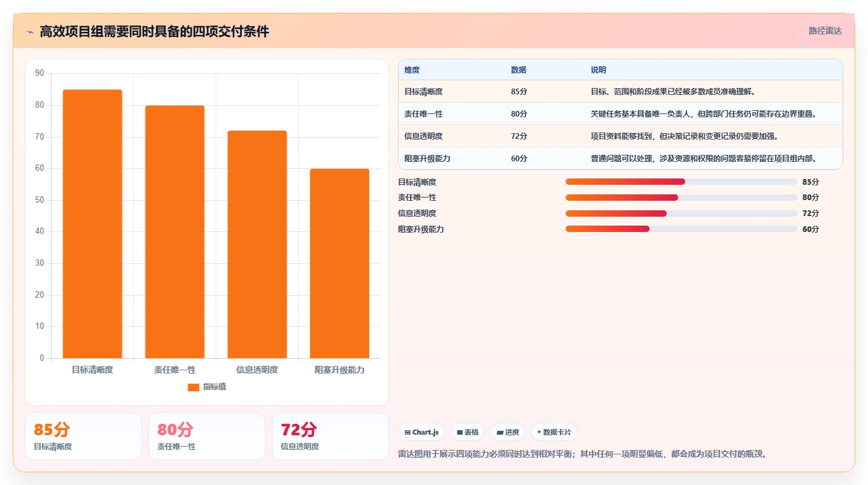
Task: Open the 80分 责任唯一性 data card
Action: [207, 436]
